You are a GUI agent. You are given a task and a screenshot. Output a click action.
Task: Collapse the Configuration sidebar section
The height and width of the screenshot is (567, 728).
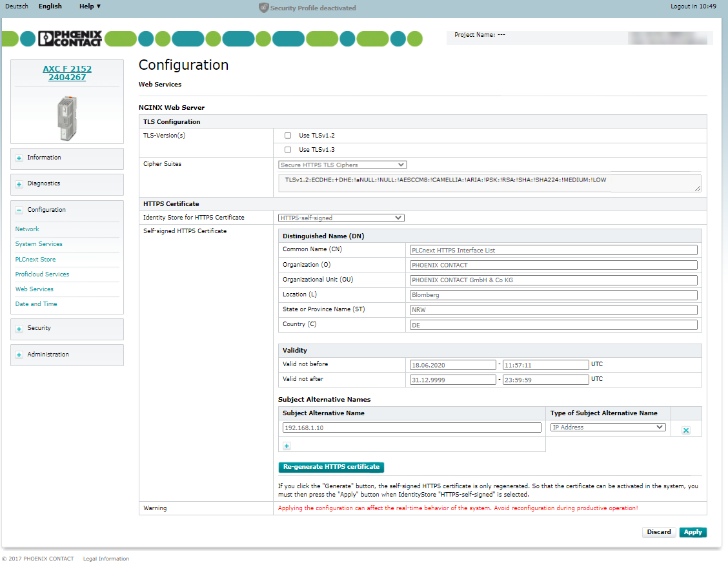pyautogui.click(x=19, y=211)
